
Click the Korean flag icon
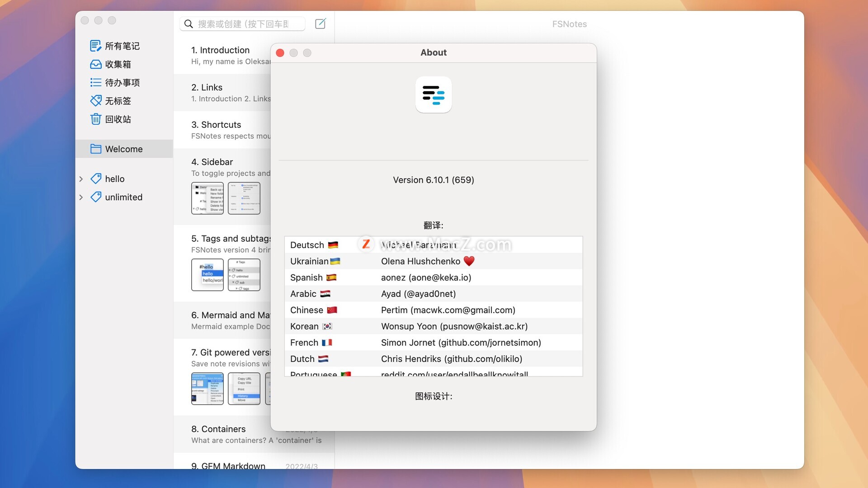(x=327, y=326)
